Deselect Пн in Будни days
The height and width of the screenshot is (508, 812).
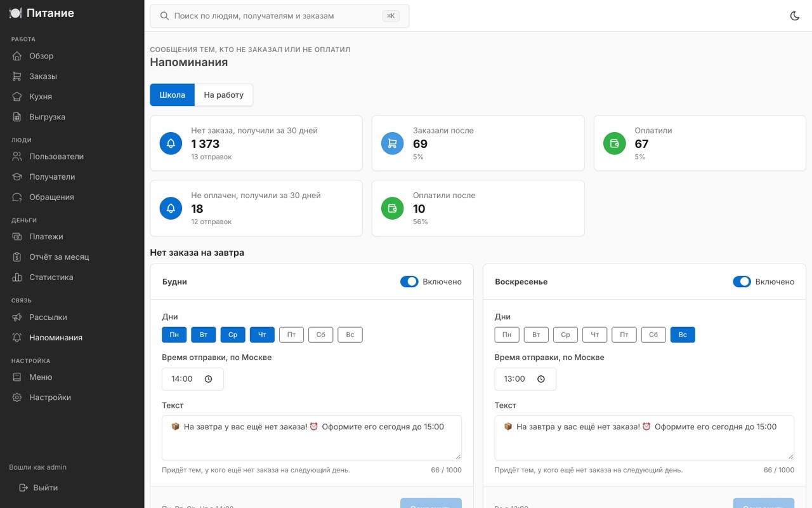click(174, 335)
